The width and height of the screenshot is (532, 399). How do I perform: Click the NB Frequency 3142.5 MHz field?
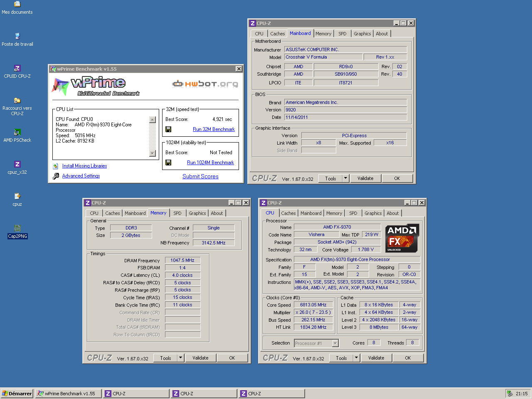pyautogui.click(x=214, y=243)
